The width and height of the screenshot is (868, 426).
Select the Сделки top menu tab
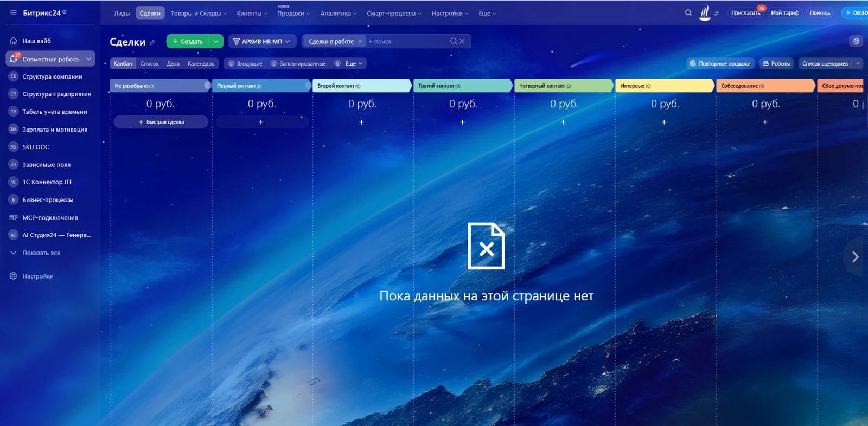150,13
